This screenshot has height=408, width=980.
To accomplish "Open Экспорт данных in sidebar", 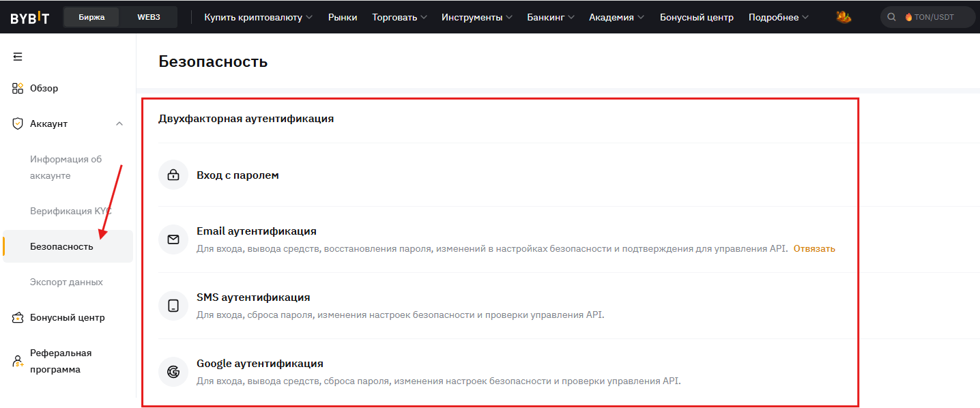I will (66, 282).
